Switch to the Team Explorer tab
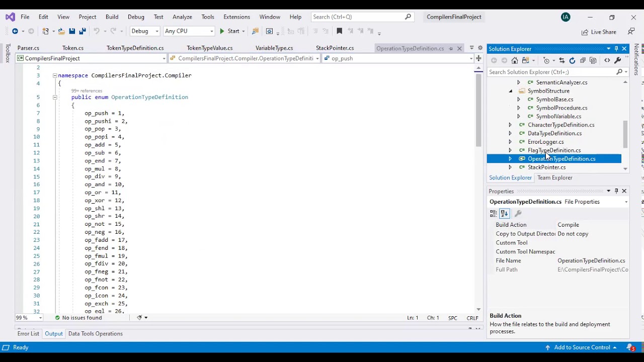The image size is (644, 362). [554, 178]
